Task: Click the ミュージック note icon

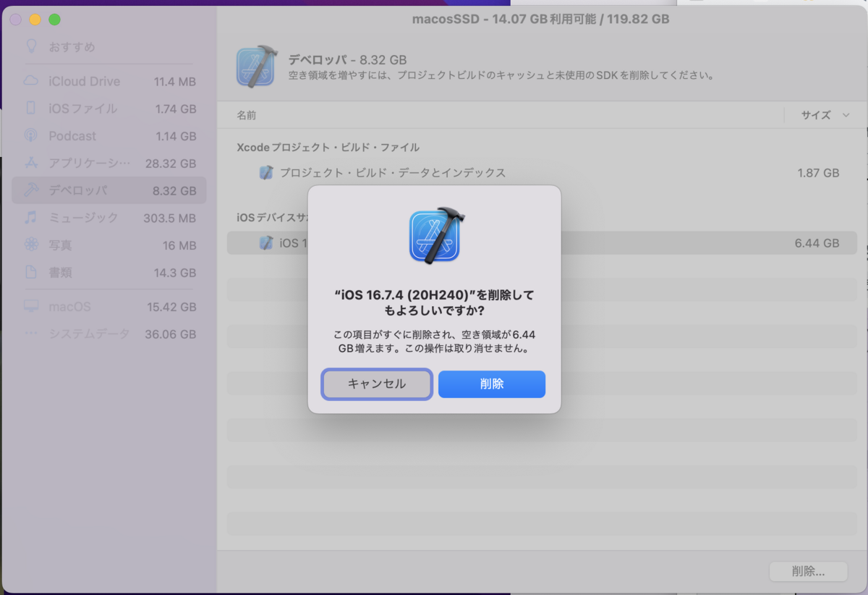Action: click(x=31, y=217)
